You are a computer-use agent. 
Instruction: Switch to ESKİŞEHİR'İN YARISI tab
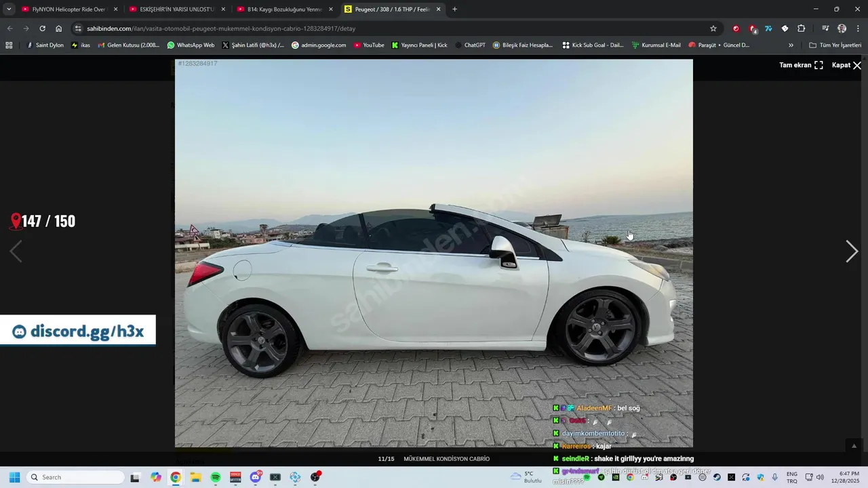(x=176, y=9)
